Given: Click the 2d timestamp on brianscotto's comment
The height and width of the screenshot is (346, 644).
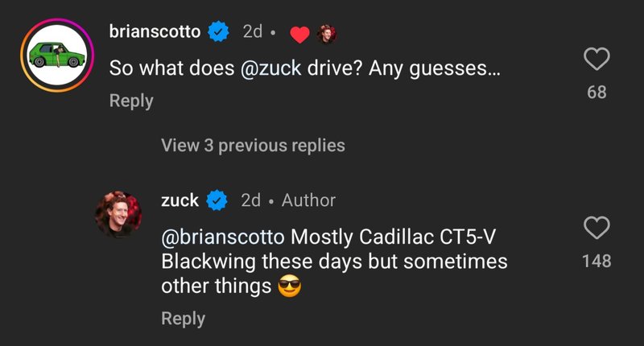Looking at the screenshot, I should (252, 32).
